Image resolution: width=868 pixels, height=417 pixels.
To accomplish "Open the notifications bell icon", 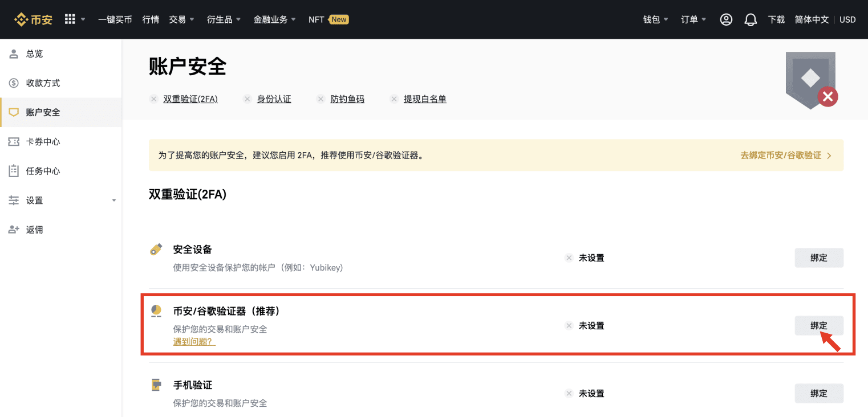I will point(751,19).
